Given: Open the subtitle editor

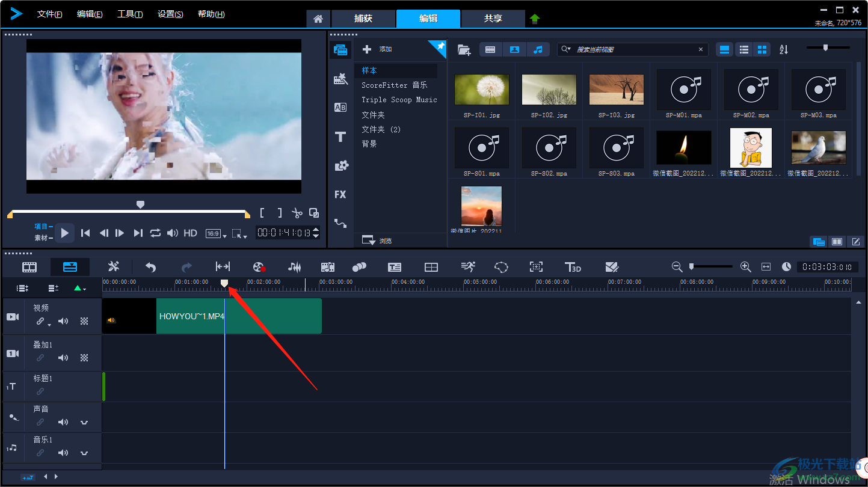Looking at the screenshot, I should pos(395,267).
